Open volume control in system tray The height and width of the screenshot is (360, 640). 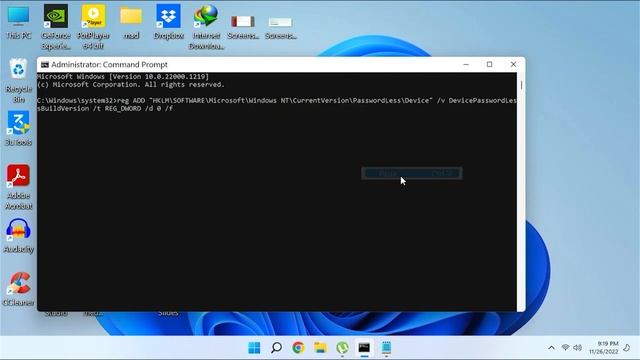tap(578, 348)
